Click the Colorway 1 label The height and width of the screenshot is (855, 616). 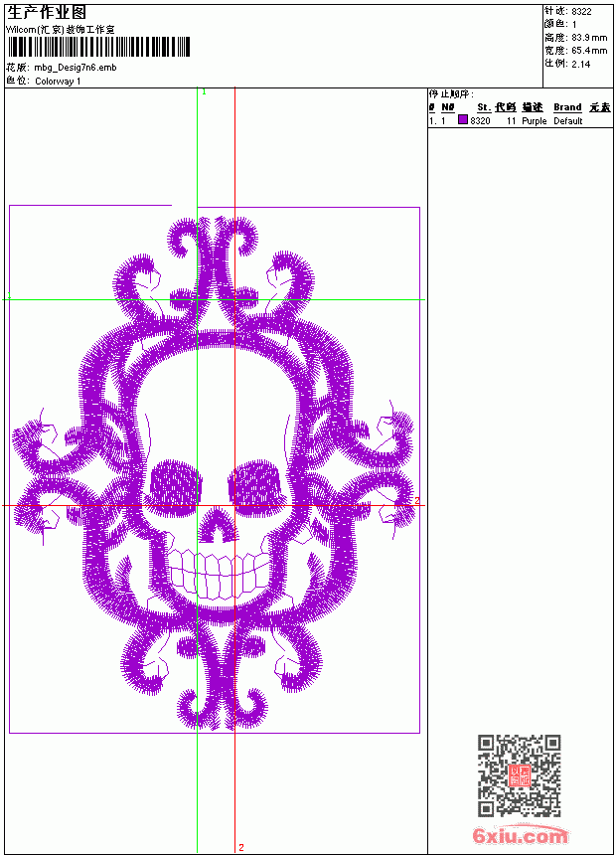click(x=58, y=82)
